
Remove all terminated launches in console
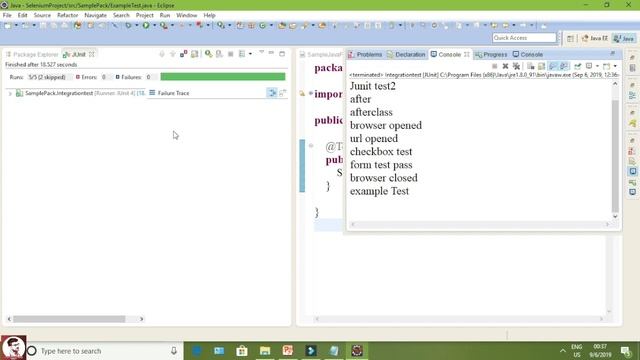(516, 66)
